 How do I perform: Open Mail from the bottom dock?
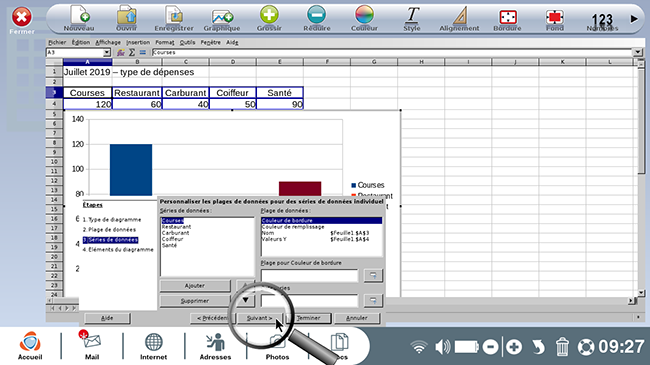[92, 345]
